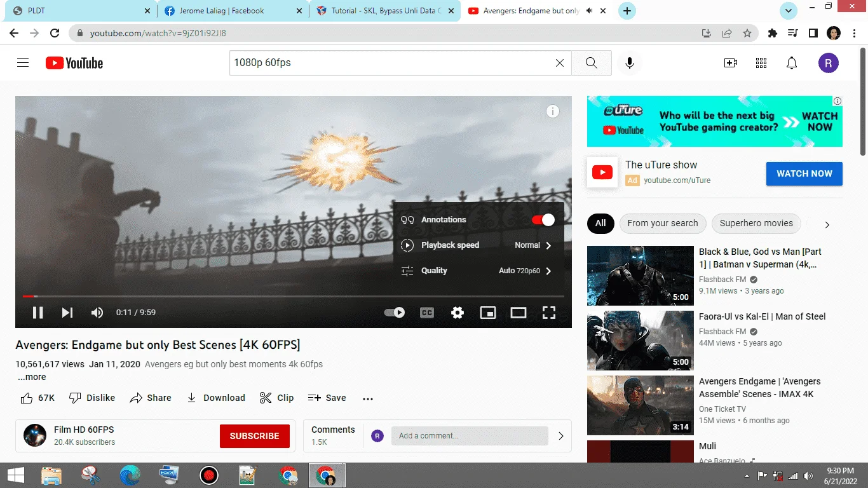Open the Quality submenu
The width and height of the screenshot is (868, 488).
click(x=478, y=271)
